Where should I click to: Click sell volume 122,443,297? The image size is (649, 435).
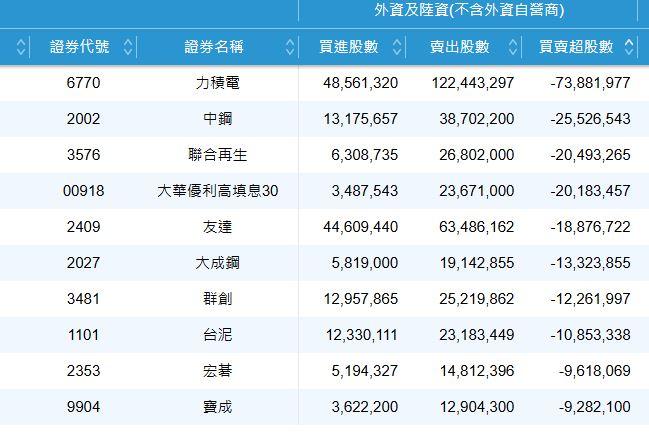473,83
